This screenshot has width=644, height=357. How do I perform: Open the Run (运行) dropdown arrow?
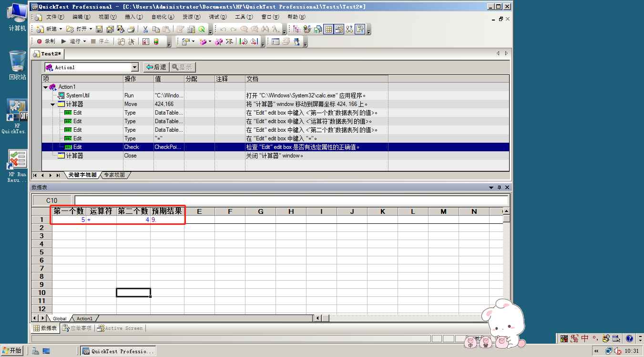(84, 42)
